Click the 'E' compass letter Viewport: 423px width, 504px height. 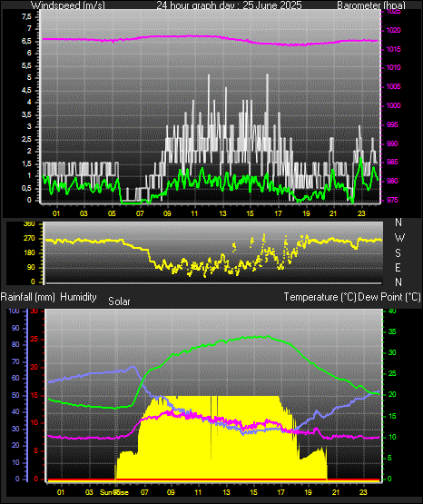click(x=398, y=267)
